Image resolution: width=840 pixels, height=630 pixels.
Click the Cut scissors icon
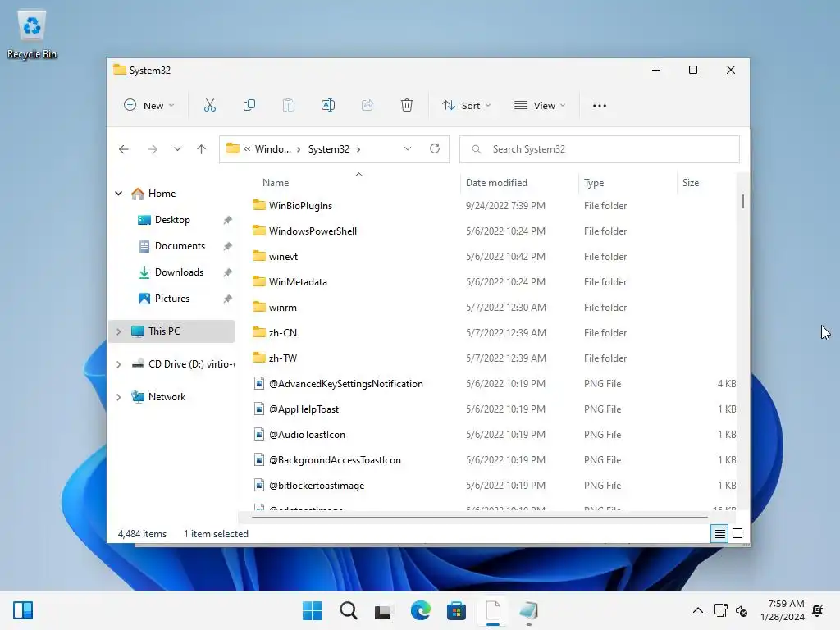point(209,106)
